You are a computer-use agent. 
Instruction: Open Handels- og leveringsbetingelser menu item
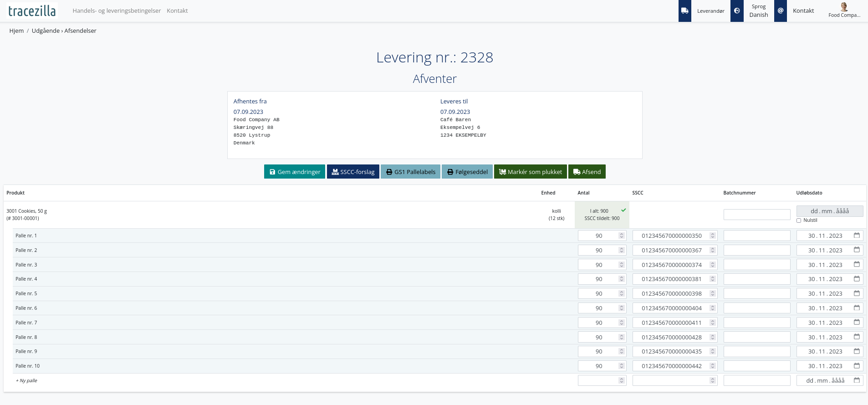tap(117, 10)
